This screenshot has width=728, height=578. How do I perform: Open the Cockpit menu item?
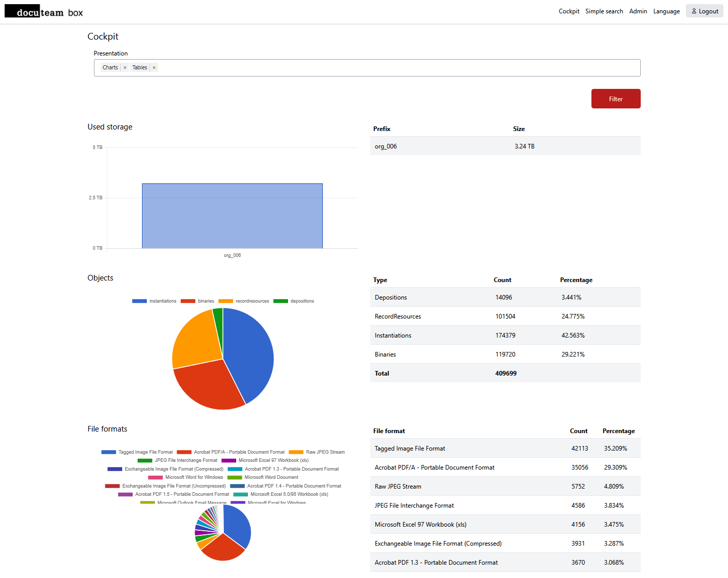click(569, 11)
